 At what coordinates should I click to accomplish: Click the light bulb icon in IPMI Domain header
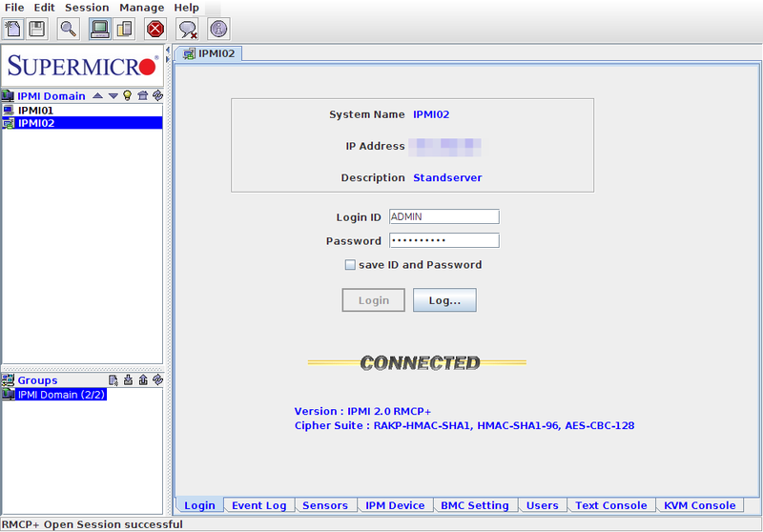(128, 95)
